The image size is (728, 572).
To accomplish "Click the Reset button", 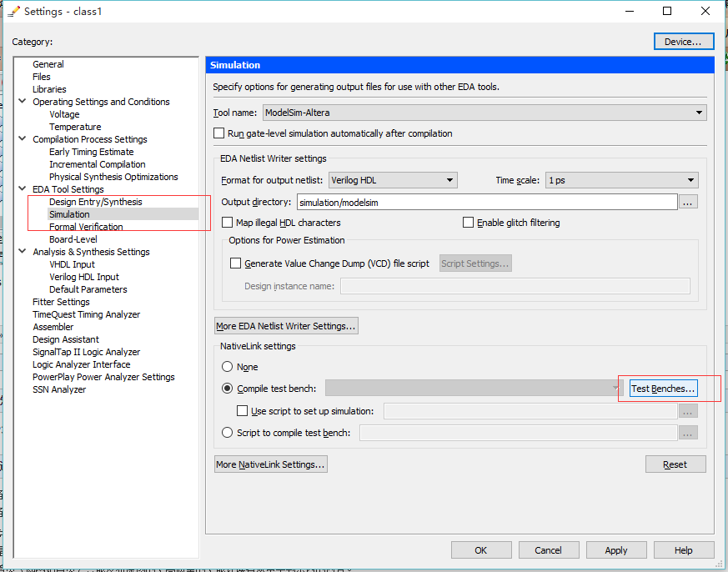I will coord(675,464).
